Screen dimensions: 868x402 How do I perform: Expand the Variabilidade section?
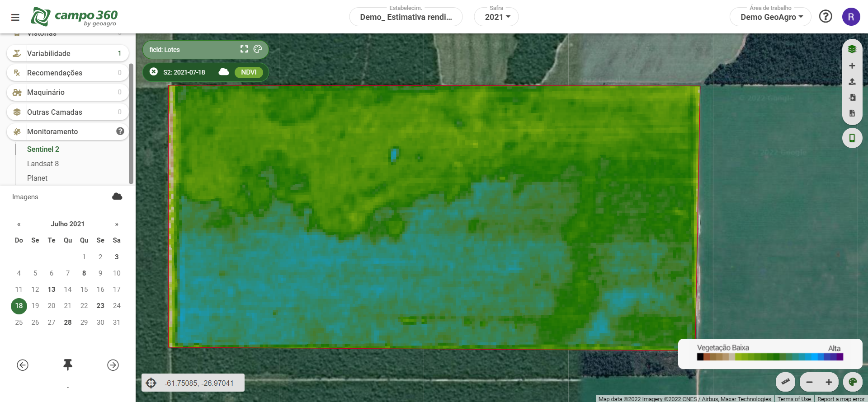click(x=68, y=53)
